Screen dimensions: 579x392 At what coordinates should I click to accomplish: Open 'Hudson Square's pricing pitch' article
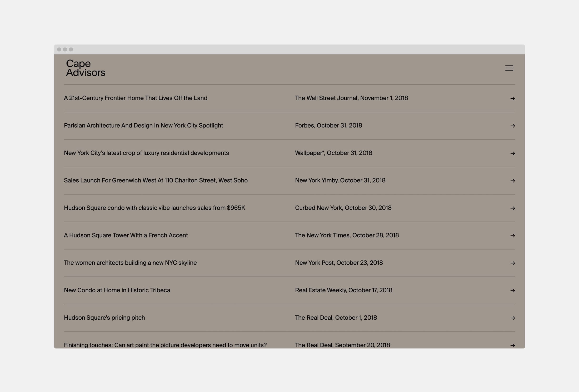tap(104, 318)
